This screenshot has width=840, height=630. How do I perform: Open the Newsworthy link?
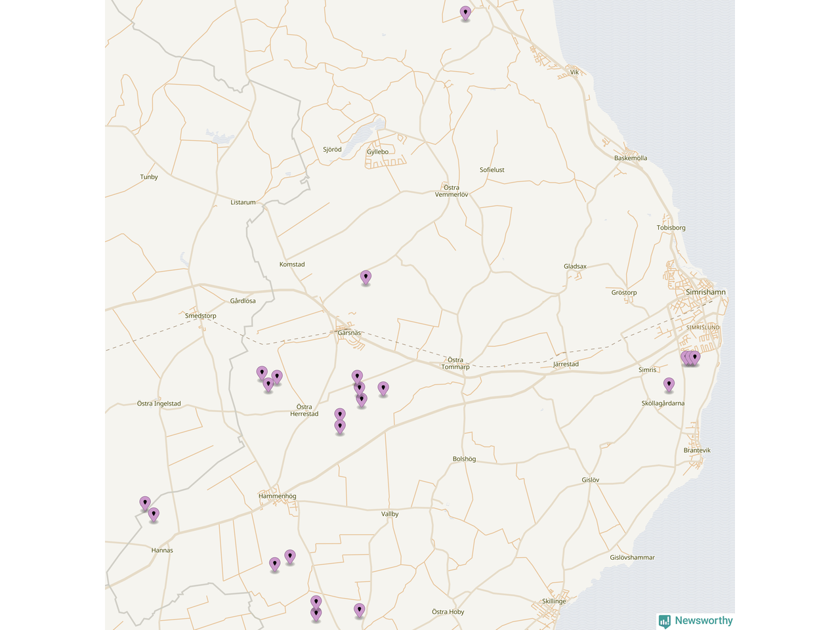696,621
